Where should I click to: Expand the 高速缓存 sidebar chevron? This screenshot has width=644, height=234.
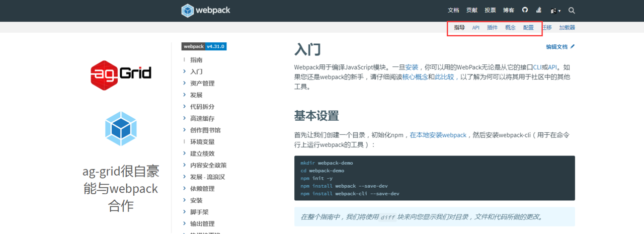point(185,118)
